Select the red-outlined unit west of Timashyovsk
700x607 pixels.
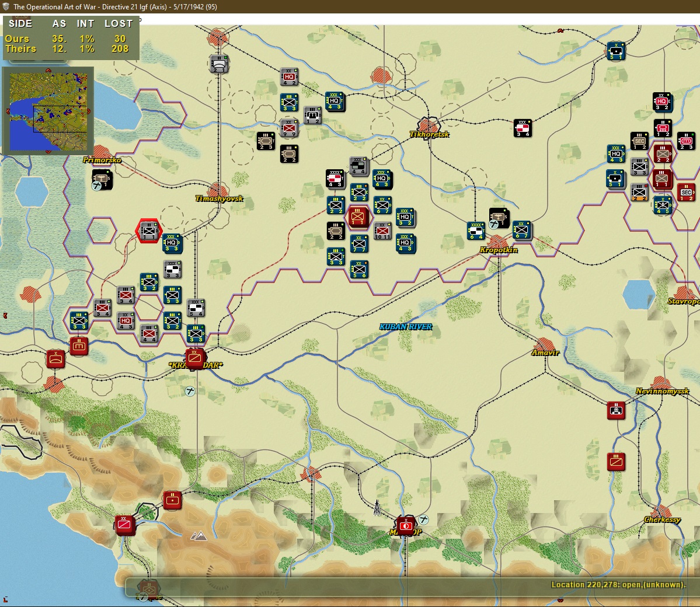pos(148,231)
